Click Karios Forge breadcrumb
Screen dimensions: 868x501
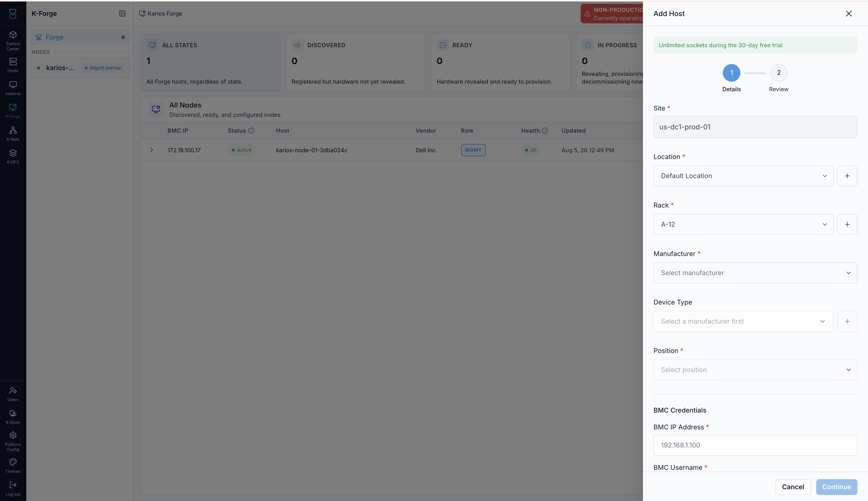160,13
